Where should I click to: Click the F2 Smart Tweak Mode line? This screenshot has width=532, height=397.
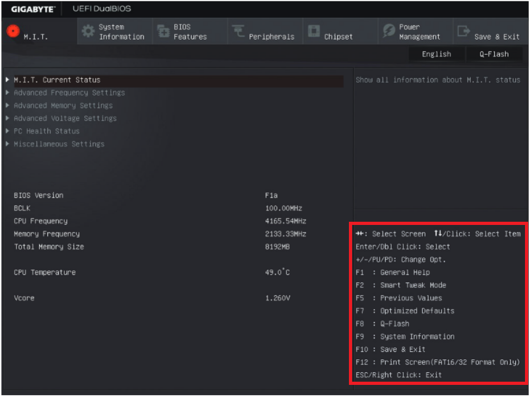pos(401,285)
